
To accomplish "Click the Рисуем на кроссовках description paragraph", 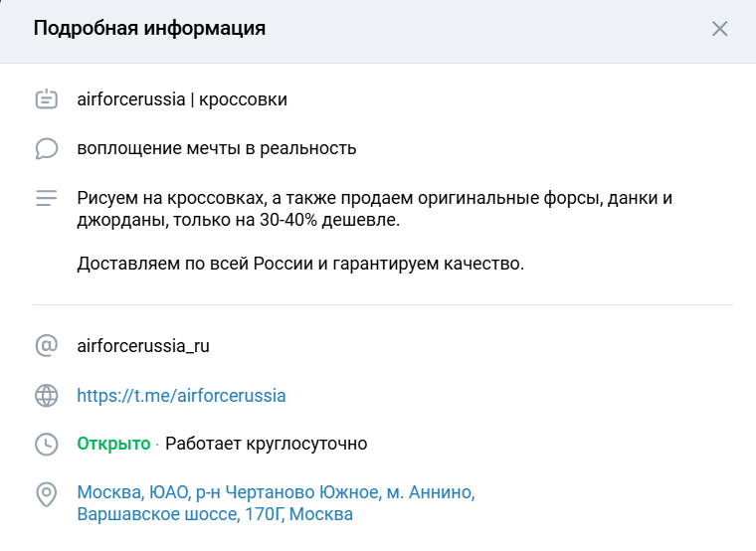I will tap(375, 209).
